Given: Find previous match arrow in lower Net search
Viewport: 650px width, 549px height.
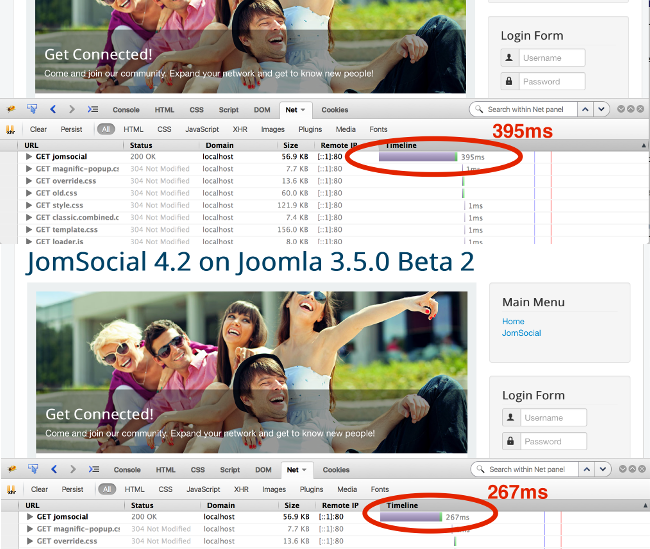Looking at the screenshot, I should click(587, 469).
